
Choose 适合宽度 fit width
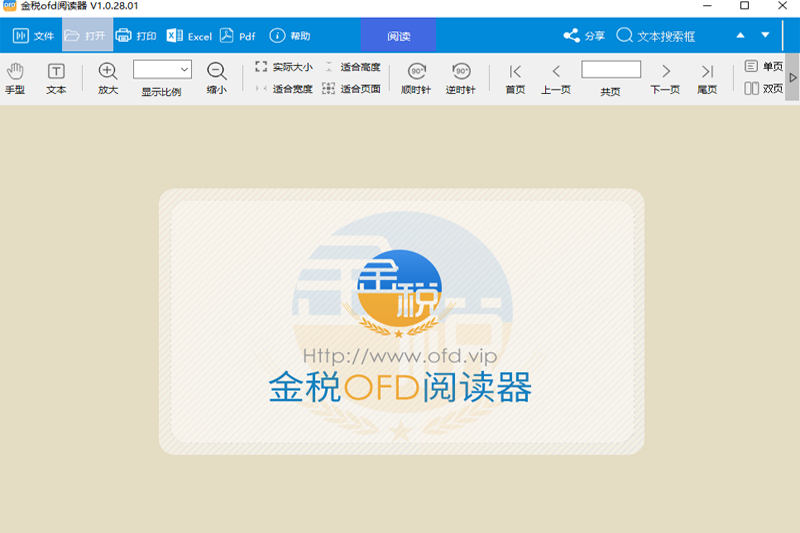point(284,89)
